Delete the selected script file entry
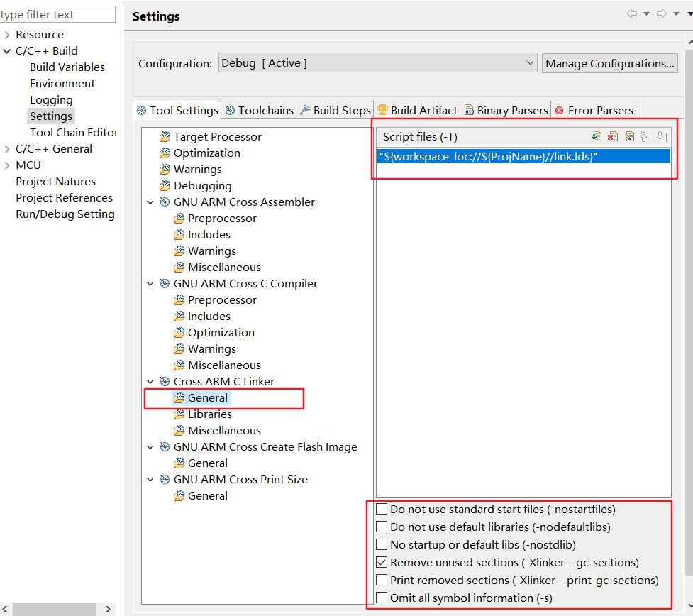Viewport: 693px width, 616px height. tap(613, 137)
